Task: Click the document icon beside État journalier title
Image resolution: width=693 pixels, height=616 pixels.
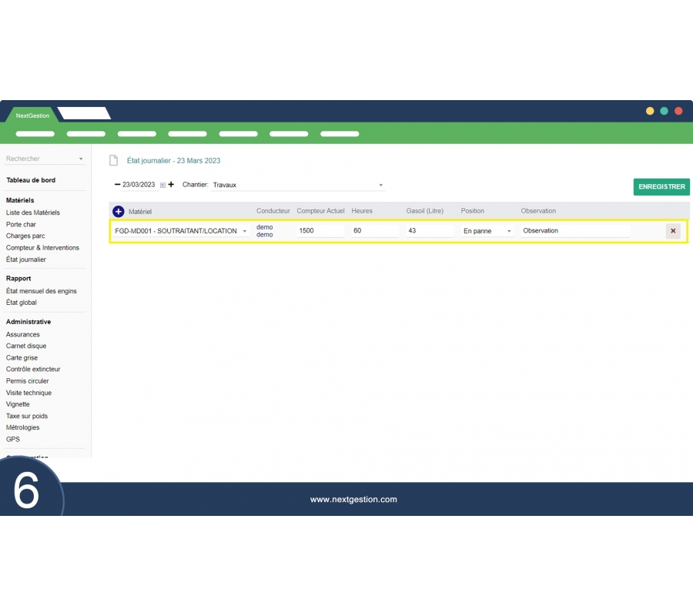Action: click(x=114, y=161)
